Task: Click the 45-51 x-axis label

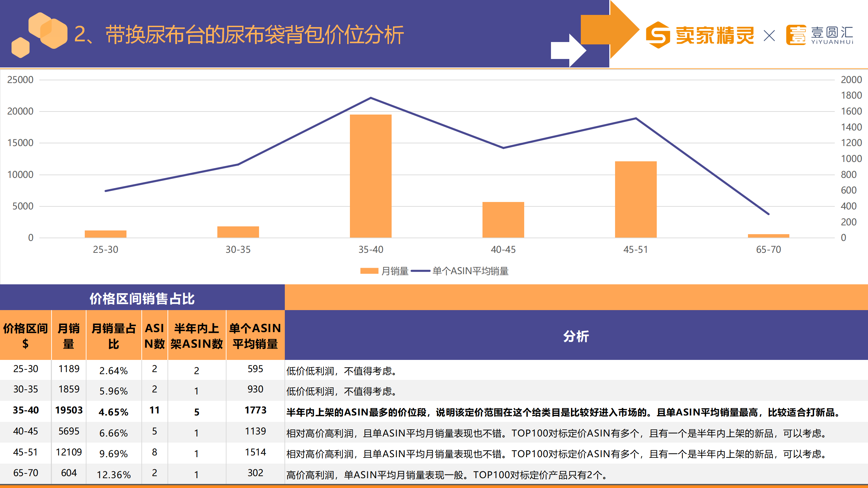Action: pos(636,249)
